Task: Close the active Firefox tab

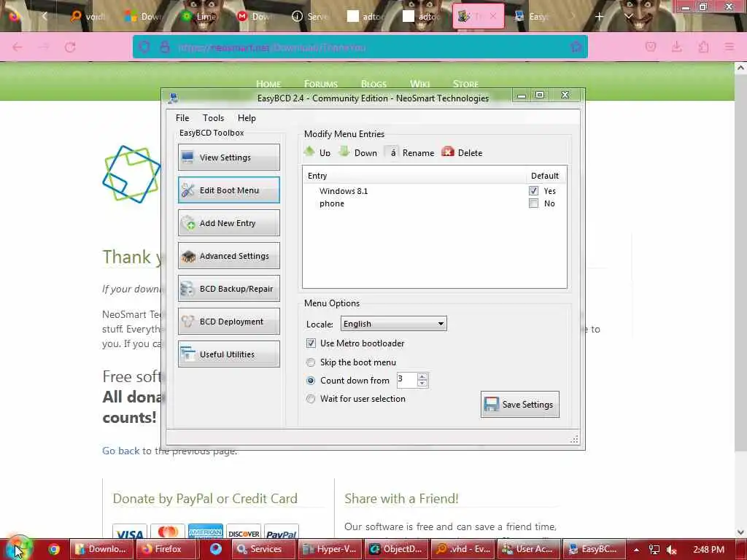Action: 493,16
